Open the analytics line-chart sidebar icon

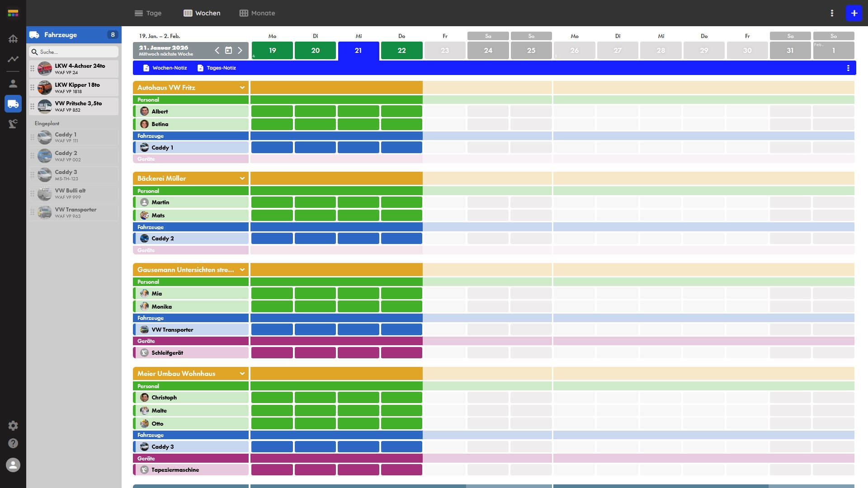13,59
